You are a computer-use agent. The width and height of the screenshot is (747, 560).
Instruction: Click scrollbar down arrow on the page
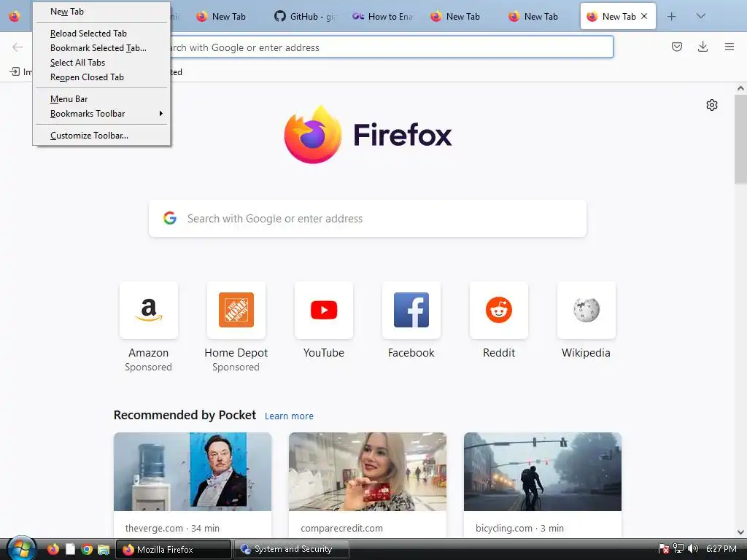[x=740, y=532]
